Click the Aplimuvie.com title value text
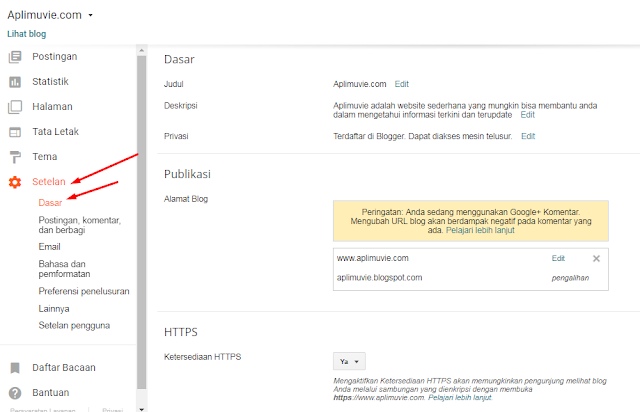 (x=360, y=84)
